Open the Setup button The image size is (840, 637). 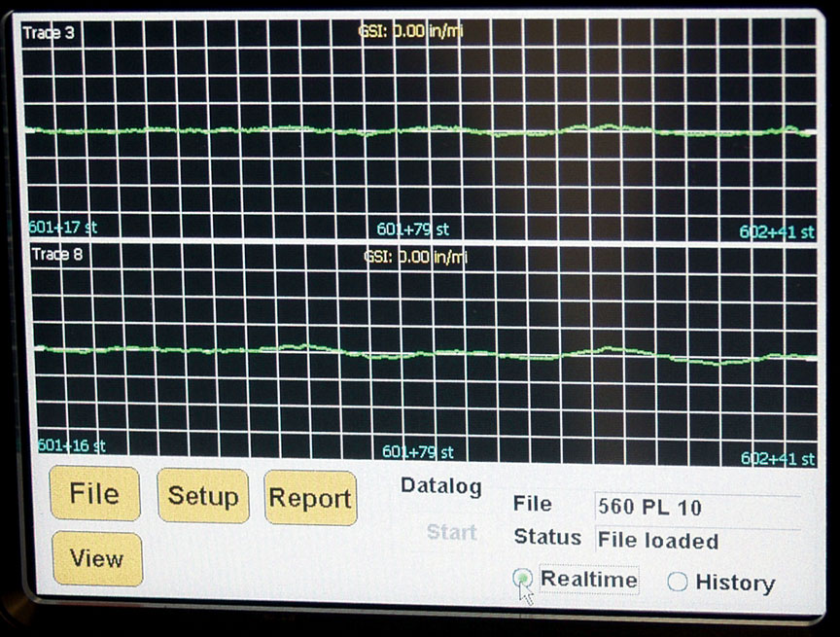tap(203, 496)
